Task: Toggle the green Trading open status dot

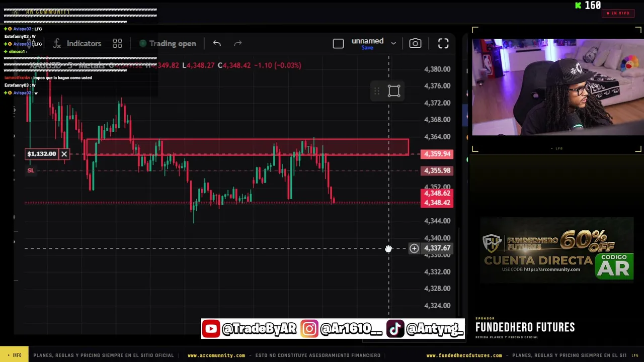Action: tap(143, 44)
